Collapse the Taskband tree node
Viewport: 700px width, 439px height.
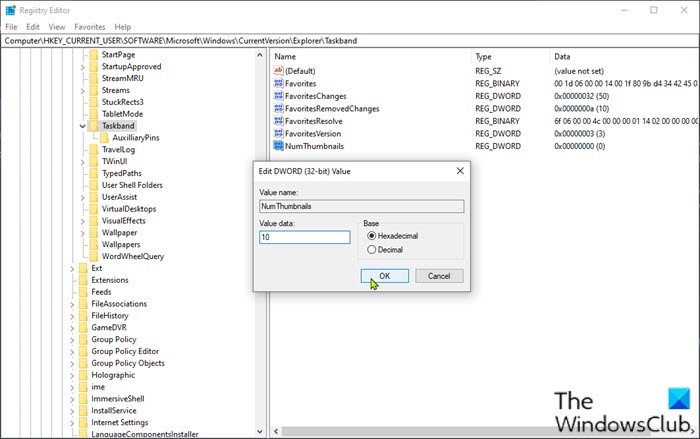[x=82, y=126]
